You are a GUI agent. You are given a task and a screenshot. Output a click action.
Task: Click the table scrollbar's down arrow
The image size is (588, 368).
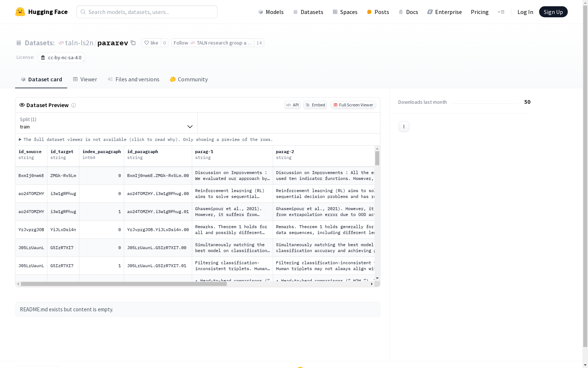(x=377, y=279)
